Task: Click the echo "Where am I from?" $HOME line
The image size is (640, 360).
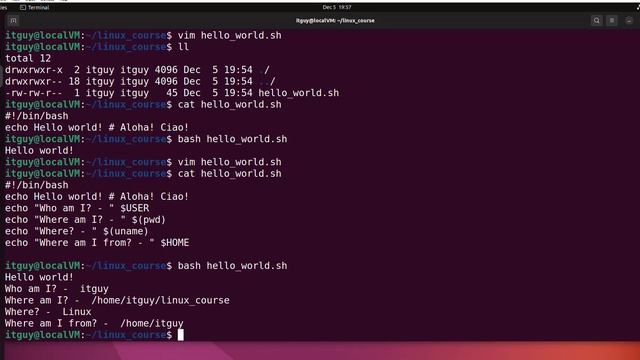Action: 97,243
